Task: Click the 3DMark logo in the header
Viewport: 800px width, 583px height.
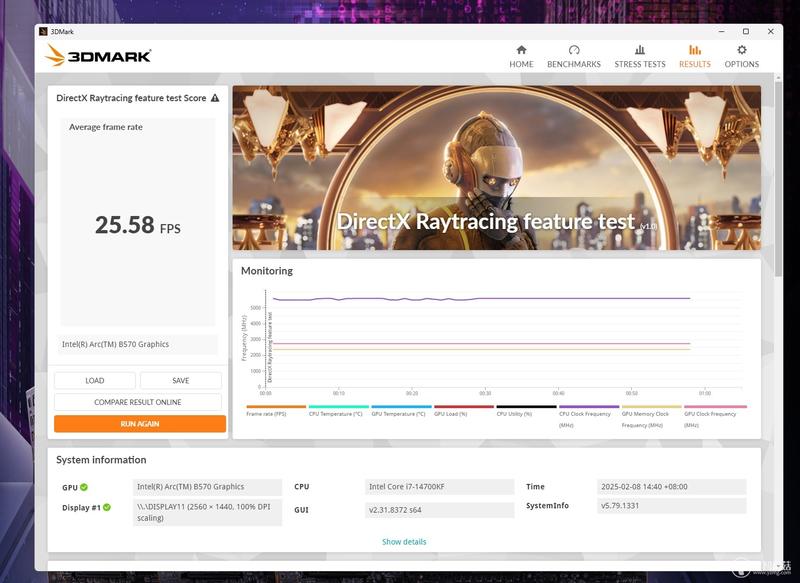Action: pos(98,55)
